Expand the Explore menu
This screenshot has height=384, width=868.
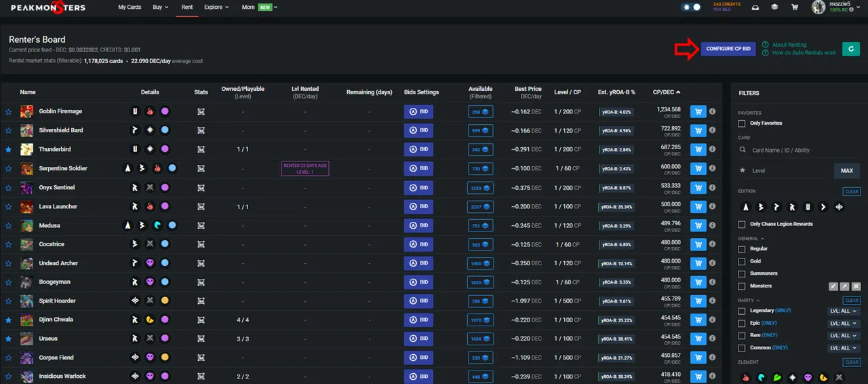pos(216,7)
